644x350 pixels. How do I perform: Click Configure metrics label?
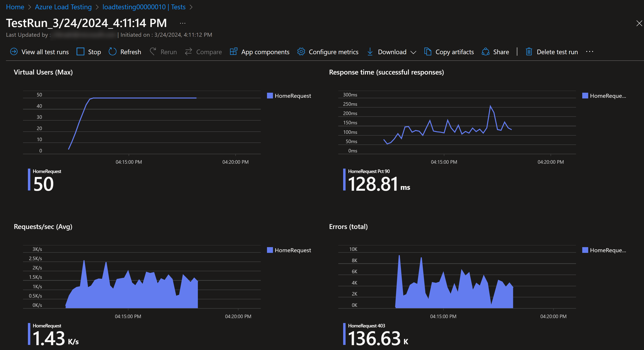pyautogui.click(x=333, y=52)
